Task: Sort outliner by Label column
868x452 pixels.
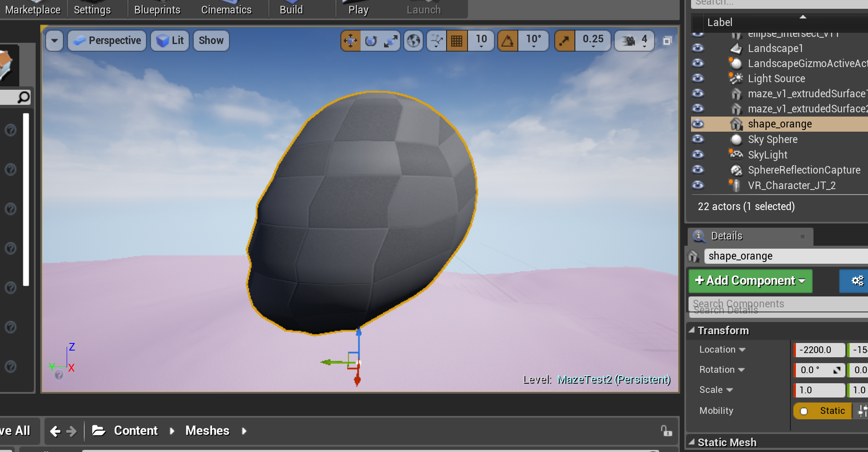Action: (x=720, y=22)
